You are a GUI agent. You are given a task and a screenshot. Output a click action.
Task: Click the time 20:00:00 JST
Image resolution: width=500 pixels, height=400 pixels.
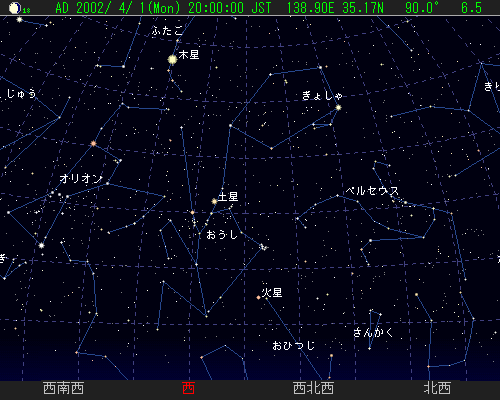(229, 8)
